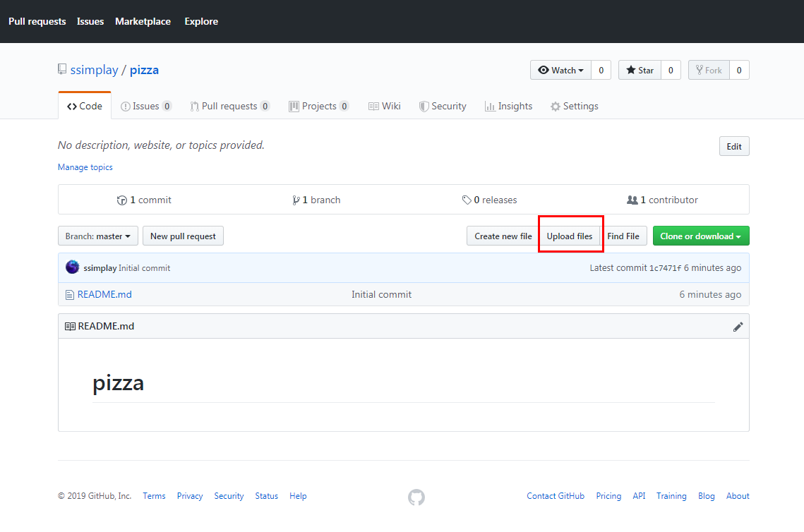
Task: Open the Branch: master dropdown
Action: coord(98,236)
